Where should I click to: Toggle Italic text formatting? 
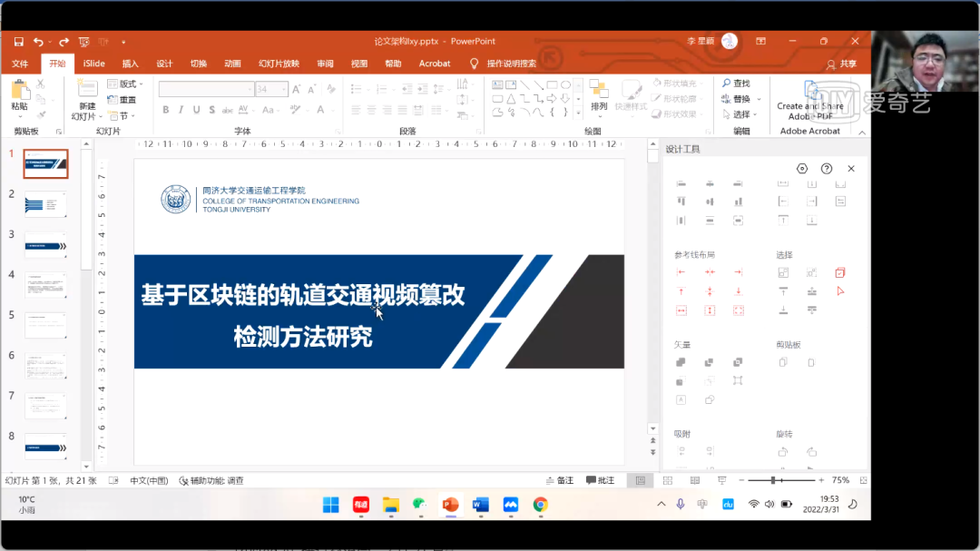(x=181, y=110)
